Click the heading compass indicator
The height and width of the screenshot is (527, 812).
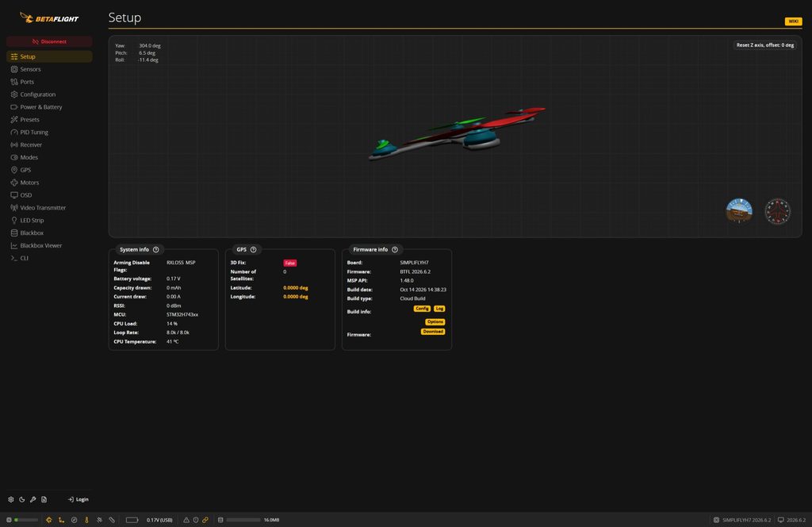(x=778, y=211)
